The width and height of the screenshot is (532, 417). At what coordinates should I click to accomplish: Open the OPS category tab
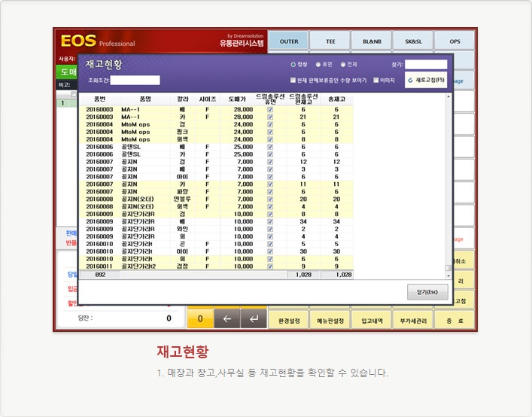point(454,41)
